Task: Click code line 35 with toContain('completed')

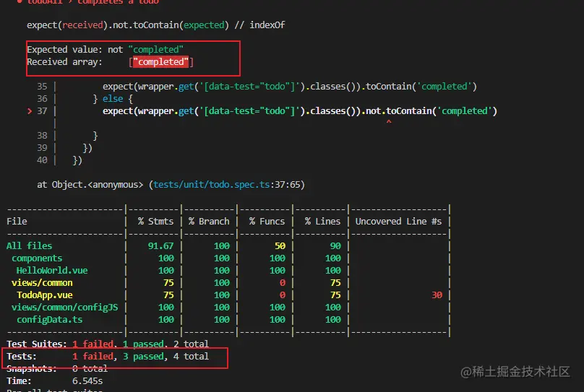Action: (x=289, y=87)
